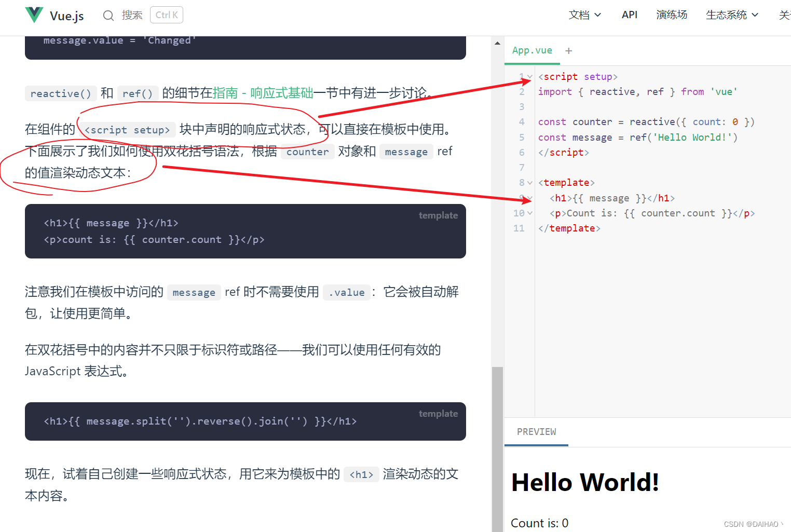This screenshot has width=791, height=532.
Task: Click the inline <h1> code in last paragraph
Action: pos(361,474)
